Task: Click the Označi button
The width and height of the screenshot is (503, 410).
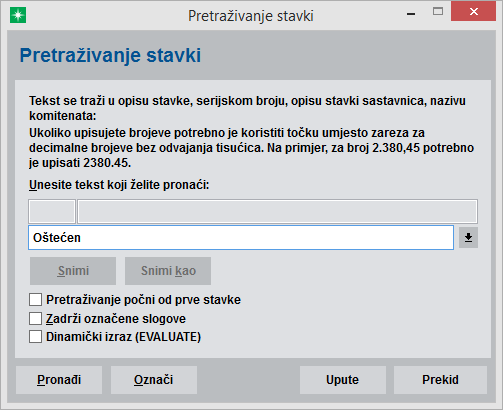Action: [154, 380]
